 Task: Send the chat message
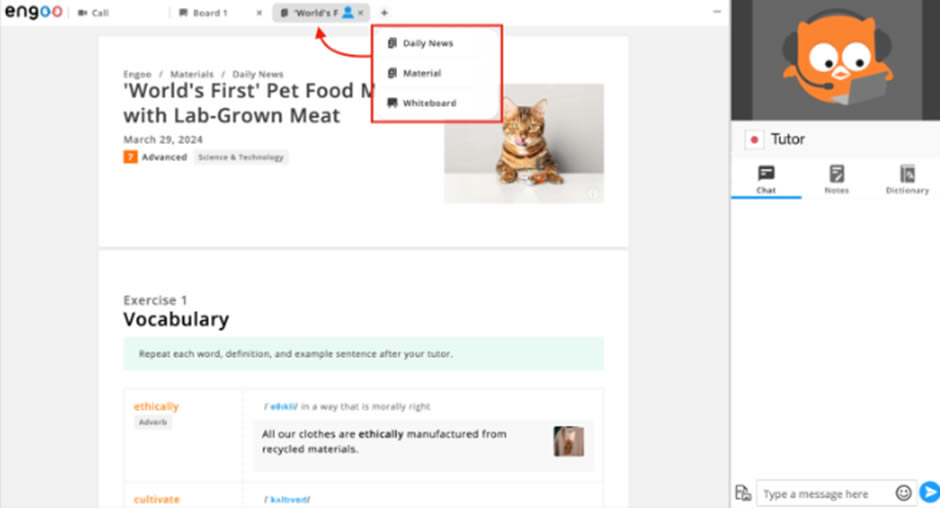click(x=929, y=492)
